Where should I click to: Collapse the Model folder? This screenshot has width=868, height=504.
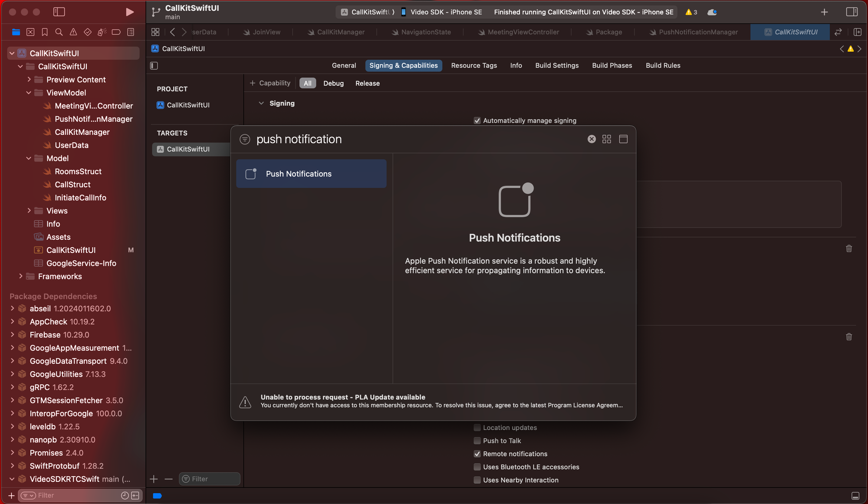[x=29, y=158]
